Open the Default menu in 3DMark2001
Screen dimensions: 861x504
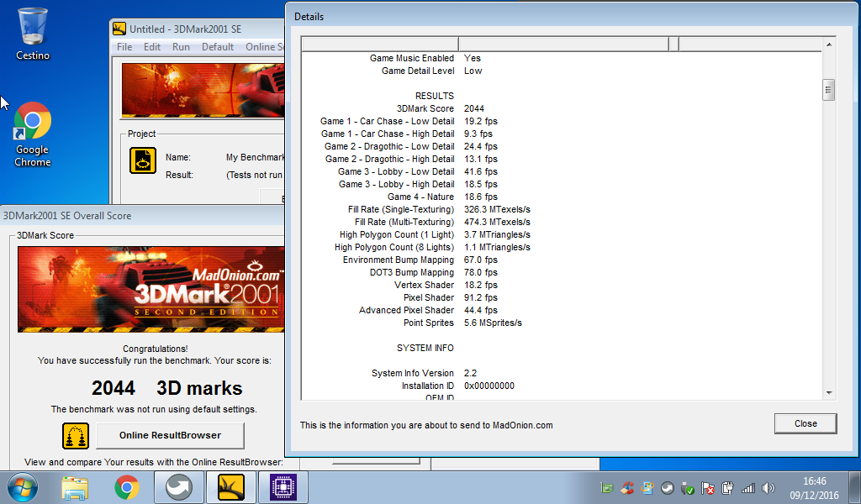218,46
